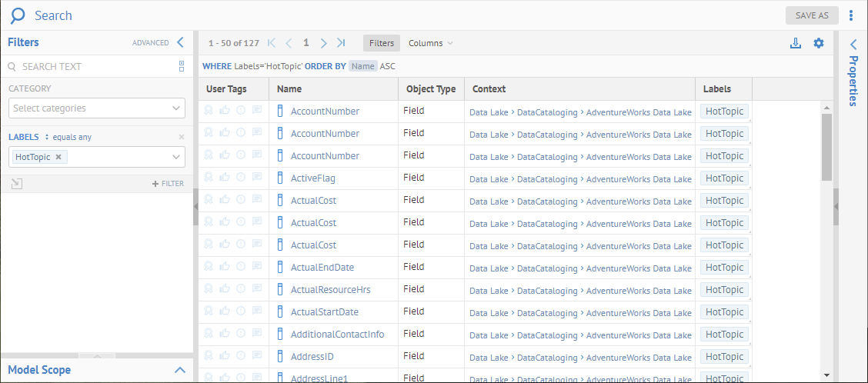The image size is (868, 383).
Task: Toggle the Filters button in the results toolbar
Action: pos(381,43)
